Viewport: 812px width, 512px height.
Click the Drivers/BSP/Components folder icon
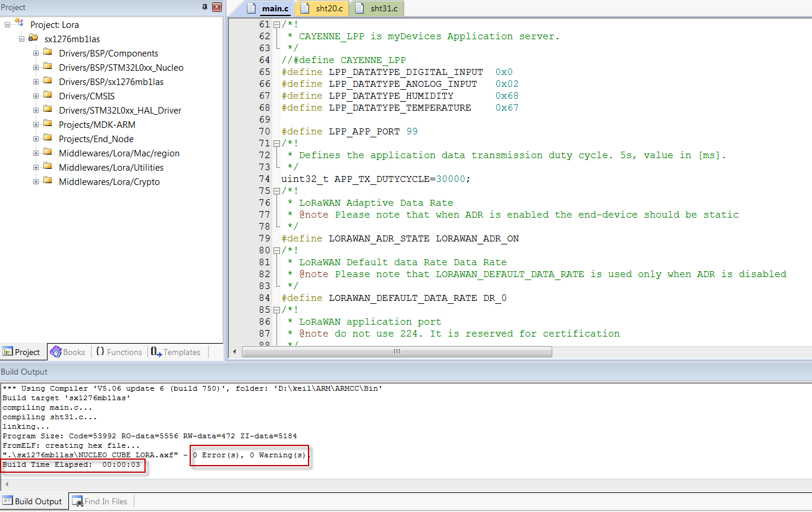(48, 53)
